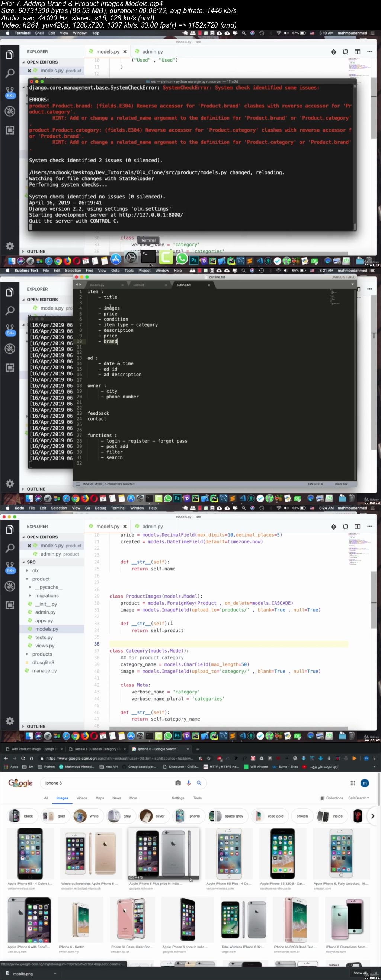Image resolution: width=381 pixels, height=980 pixels.
Task: Open the mobile.png download options chevron
Action: pyautogui.click(x=55, y=974)
